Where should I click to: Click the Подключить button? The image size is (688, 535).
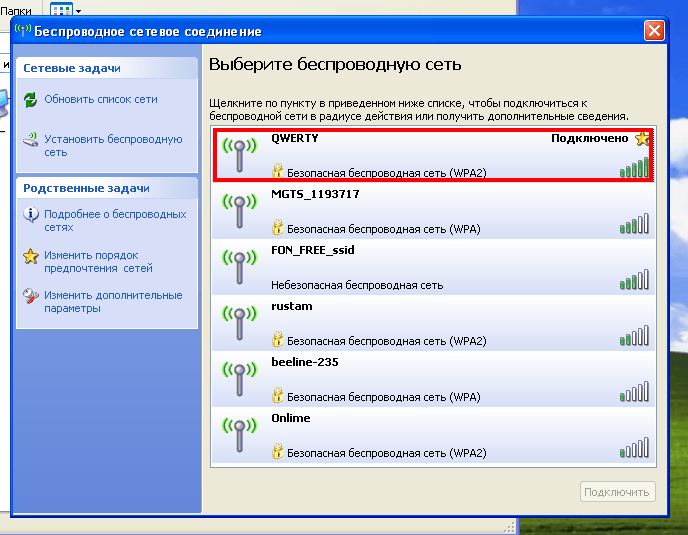617,492
